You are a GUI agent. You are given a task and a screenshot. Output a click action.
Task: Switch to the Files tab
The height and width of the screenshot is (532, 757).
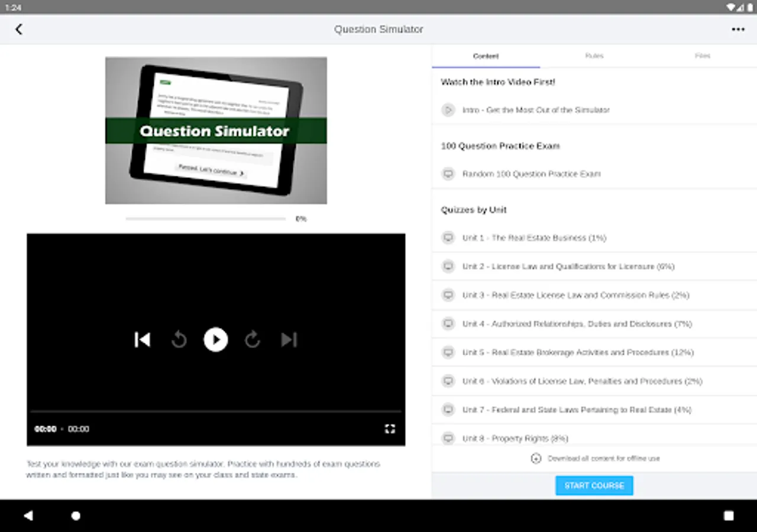click(703, 56)
